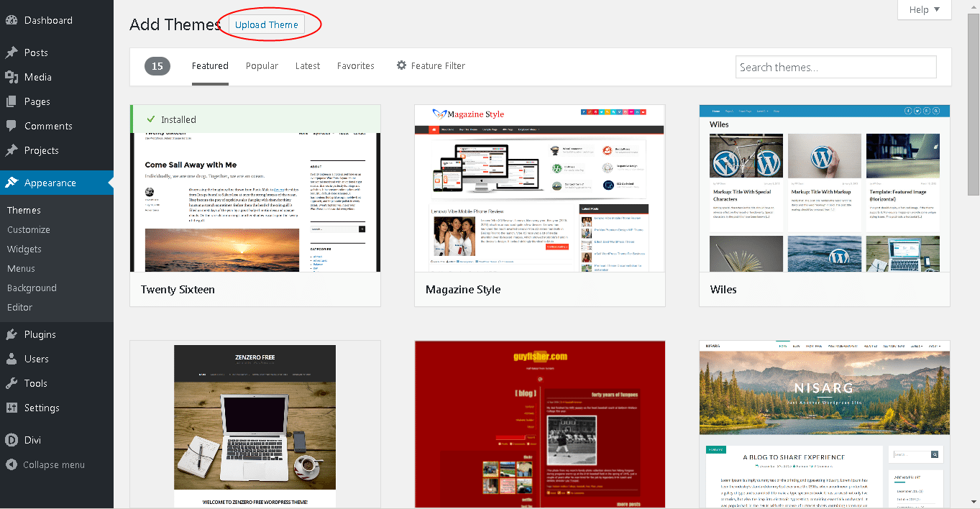This screenshot has width=980, height=509.
Task: Click the Users person icon
Action: (x=12, y=359)
